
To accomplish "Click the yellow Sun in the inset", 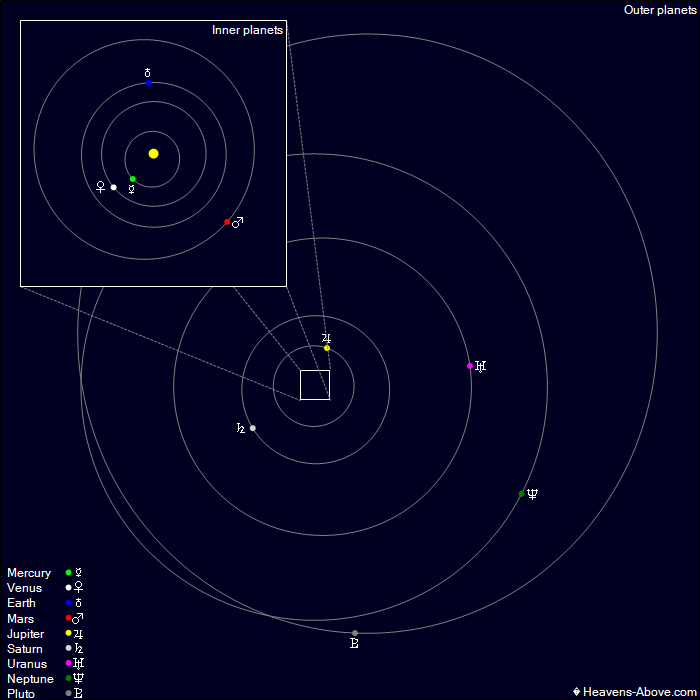I will (153, 154).
